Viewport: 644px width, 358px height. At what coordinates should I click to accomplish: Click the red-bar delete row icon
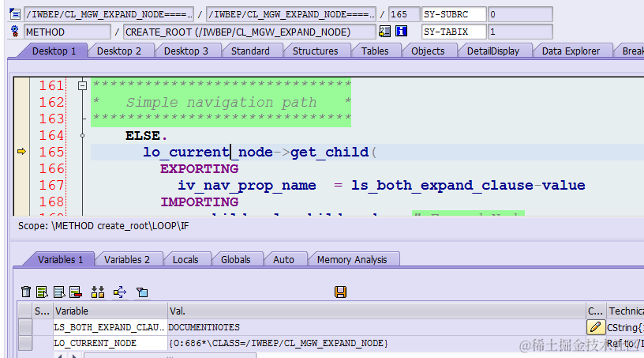pyautogui.click(x=76, y=292)
